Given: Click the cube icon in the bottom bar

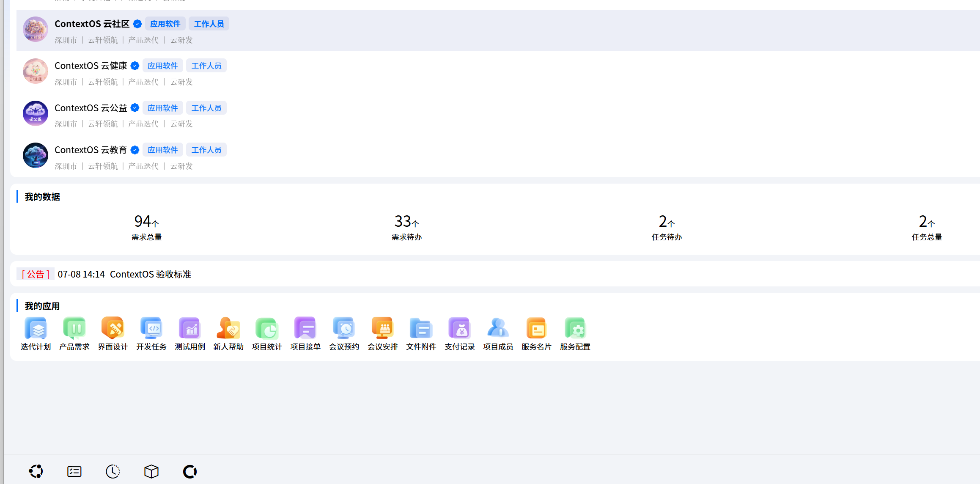Looking at the screenshot, I should (151, 471).
